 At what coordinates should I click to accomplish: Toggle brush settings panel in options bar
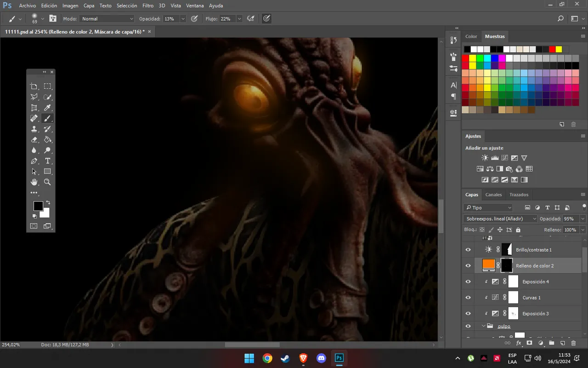point(53,19)
